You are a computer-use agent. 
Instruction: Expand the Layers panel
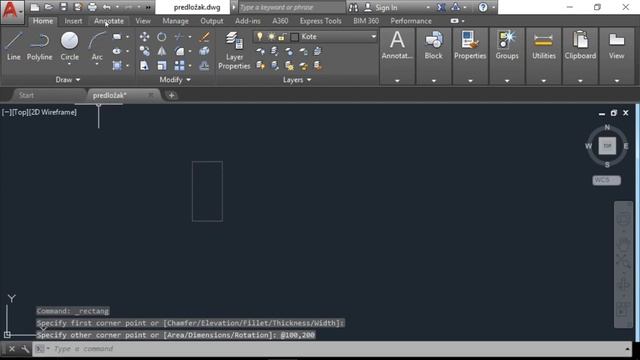pos(297,80)
